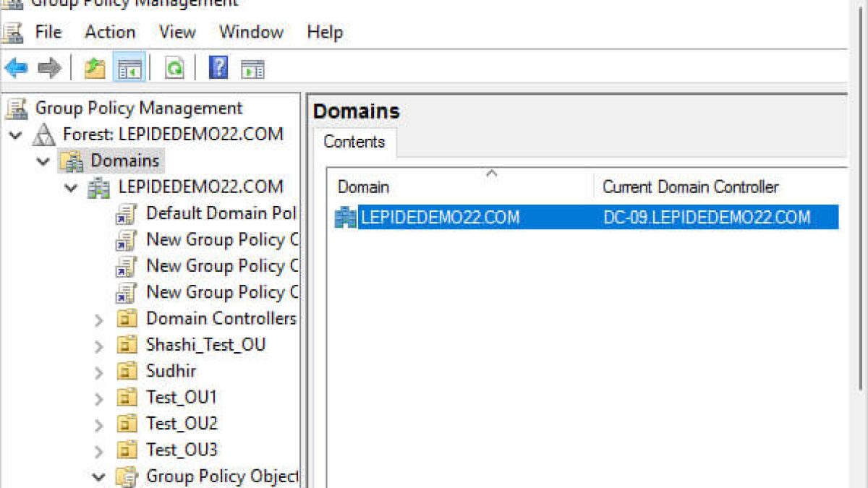This screenshot has width=868, height=488.
Task: Expand the Sudhir node
Action: point(99,372)
